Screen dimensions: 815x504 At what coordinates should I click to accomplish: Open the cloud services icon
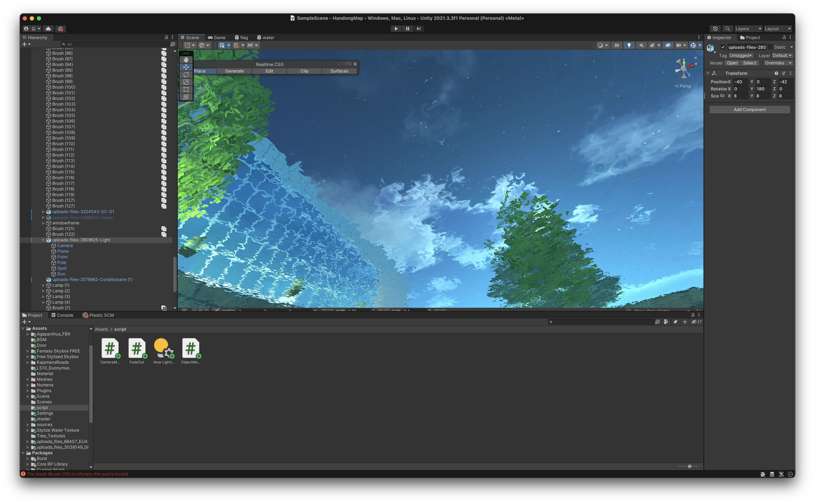(x=48, y=29)
